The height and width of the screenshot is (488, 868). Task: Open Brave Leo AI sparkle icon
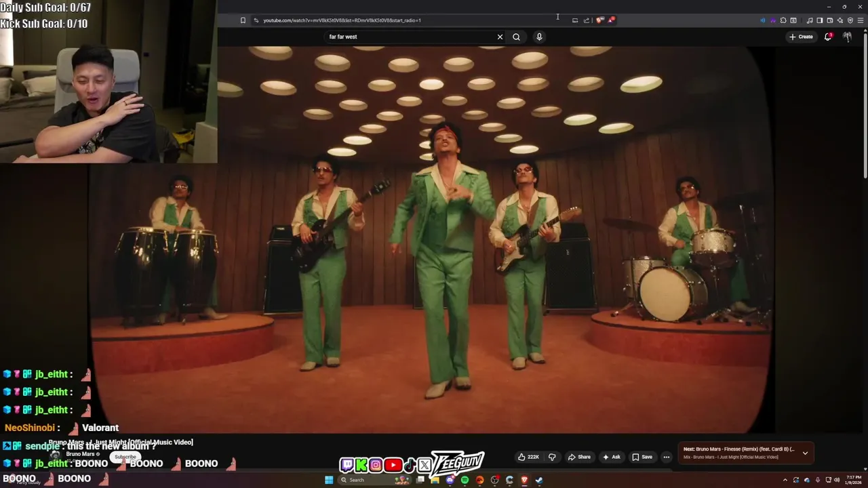point(840,20)
